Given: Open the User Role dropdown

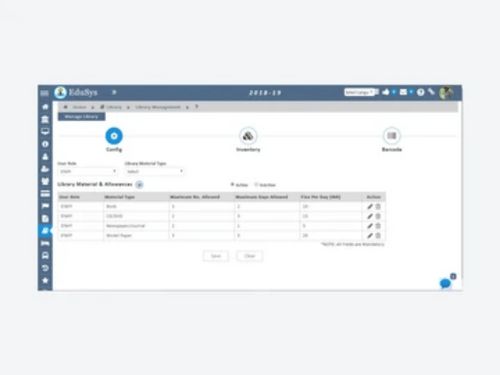Looking at the screenshot, I should click(x=88, y=171).
